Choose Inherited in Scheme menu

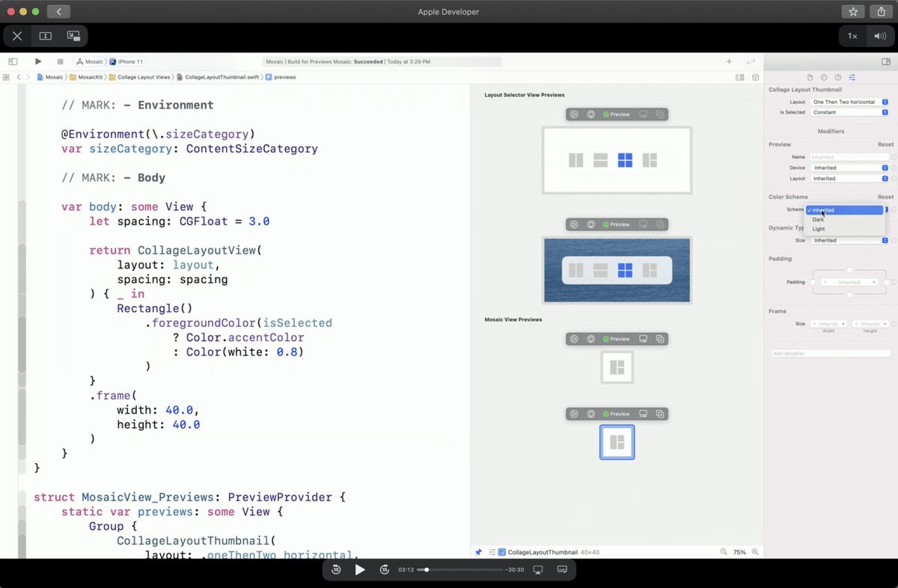pyautogui.click(x=844, y=210)
